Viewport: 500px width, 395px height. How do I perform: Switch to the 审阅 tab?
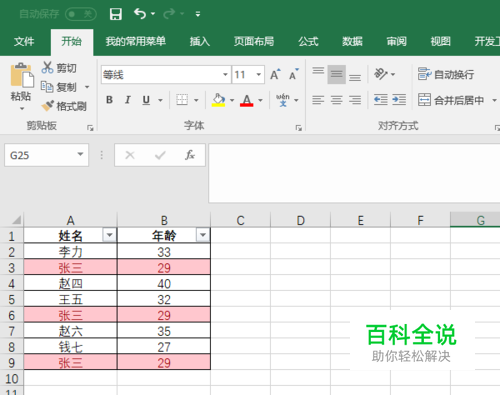coord(396,41)
